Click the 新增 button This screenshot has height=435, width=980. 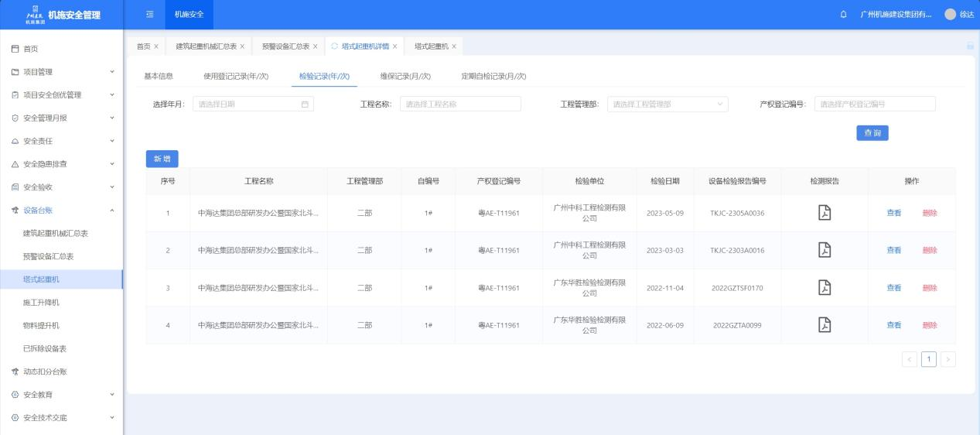[162, 159]
